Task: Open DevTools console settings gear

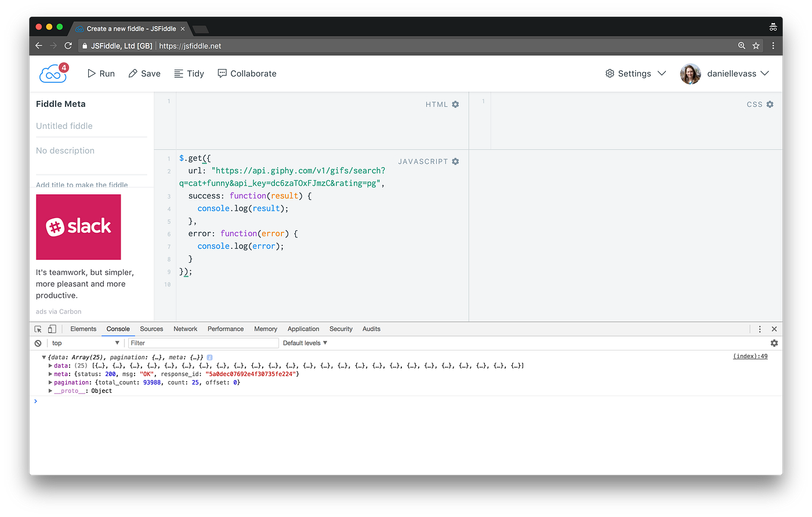Action: click(x=774, y=343)
